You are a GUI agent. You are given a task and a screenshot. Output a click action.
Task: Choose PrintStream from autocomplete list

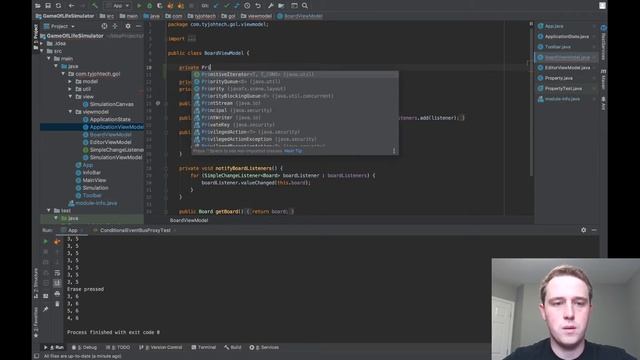(x=295, y=103)
